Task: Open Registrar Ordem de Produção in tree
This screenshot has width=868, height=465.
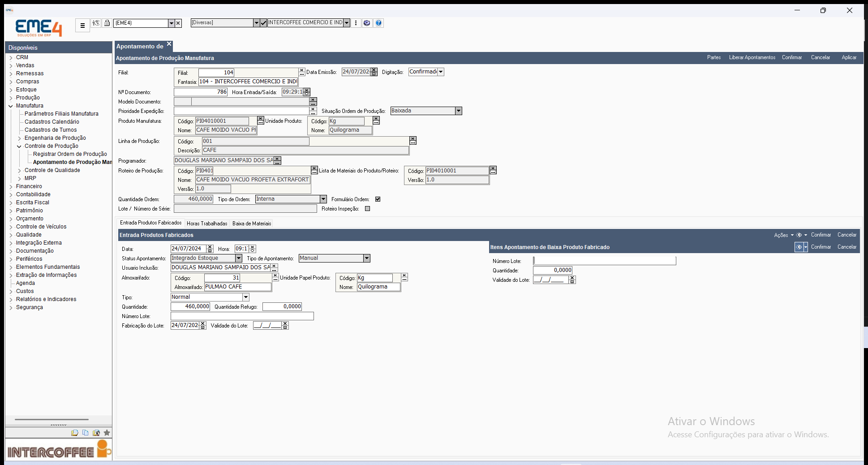Action: point(70,154)
